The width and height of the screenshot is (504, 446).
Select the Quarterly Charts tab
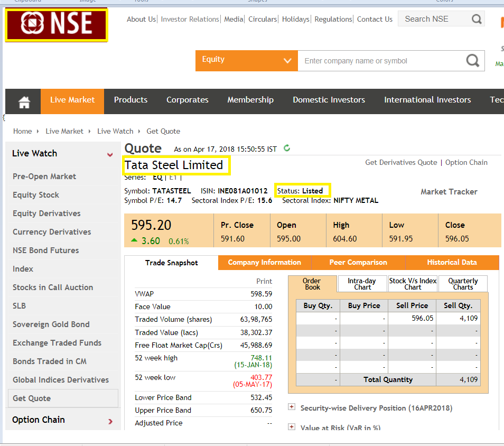(x=463, y=284)
